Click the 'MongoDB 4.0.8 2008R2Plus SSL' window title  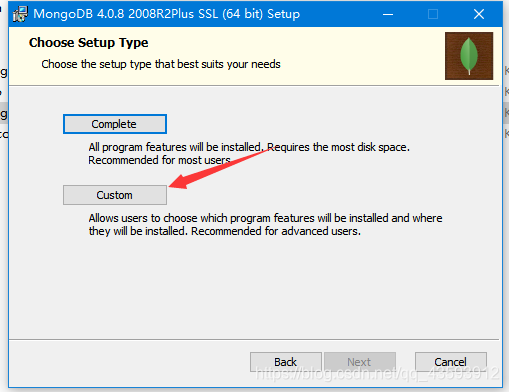point(166,14)
